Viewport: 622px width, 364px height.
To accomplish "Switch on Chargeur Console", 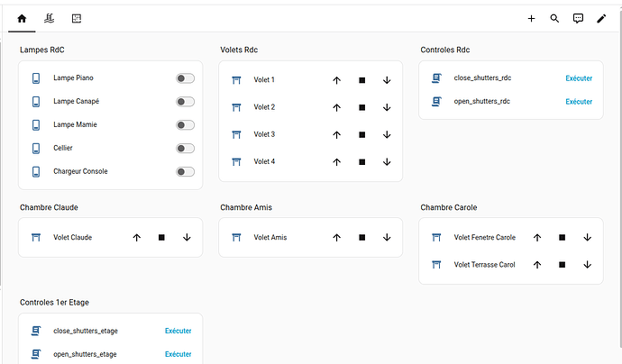I will [x=186, y=172].
